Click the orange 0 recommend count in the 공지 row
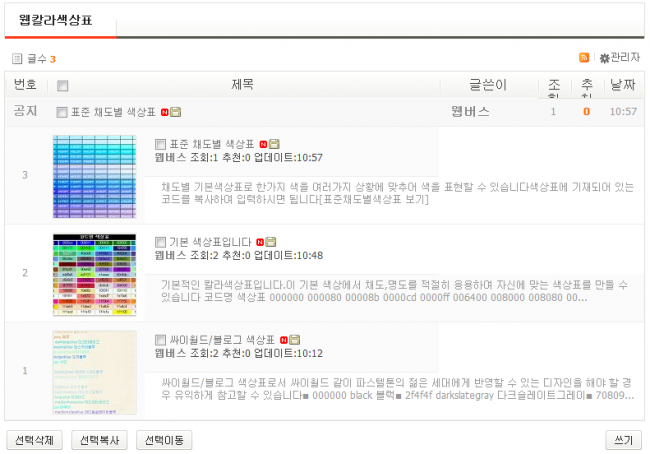The height and width of the screenshot is (454, 650). pyautogui.click(x=587, y=112)
